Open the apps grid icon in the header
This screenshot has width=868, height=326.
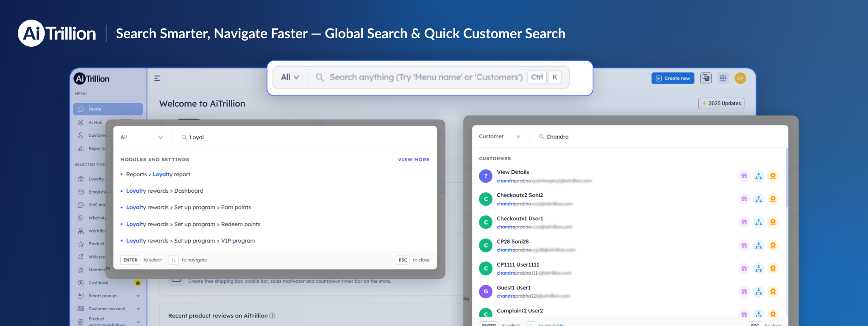coord(723,78)
